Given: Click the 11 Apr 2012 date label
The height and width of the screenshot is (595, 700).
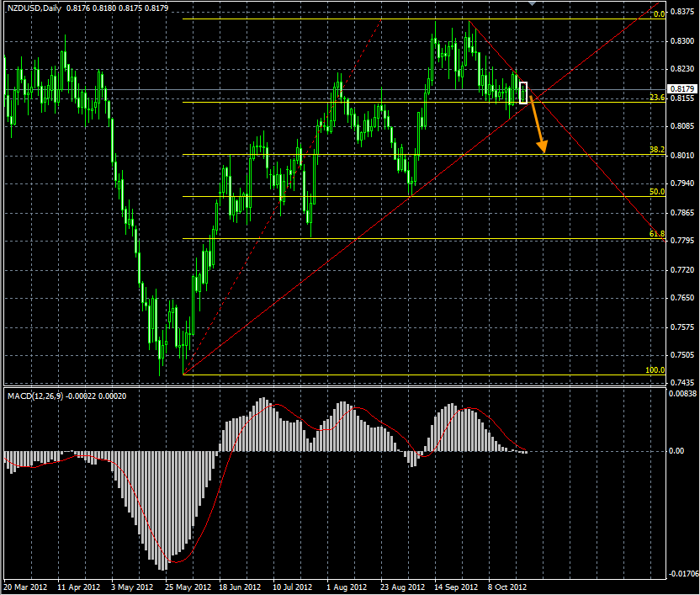Looking at the screenshot, I should 78,587.
